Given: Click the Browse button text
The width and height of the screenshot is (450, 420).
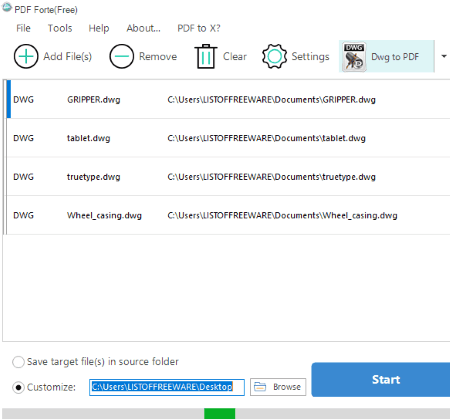Looking at the screenshot, I should click(287, 387).
